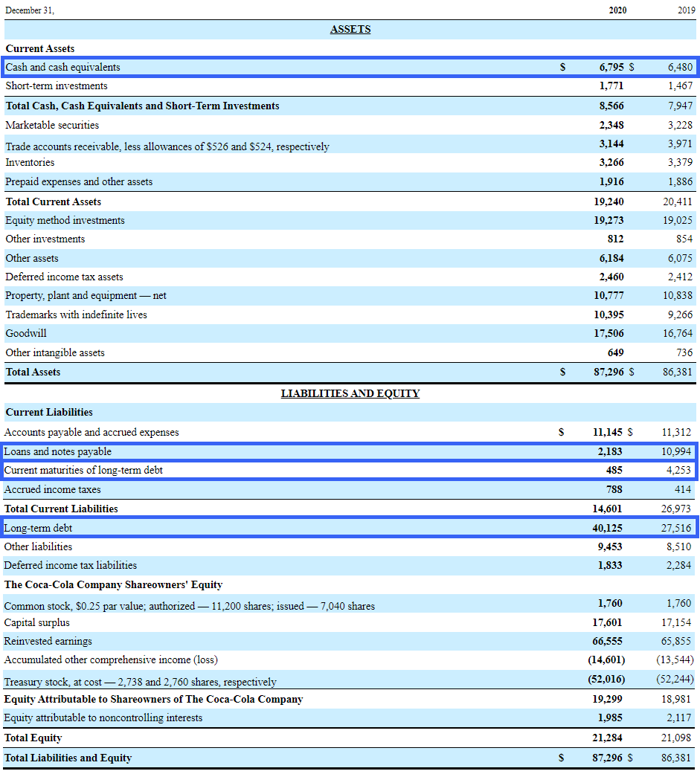Screen dimensions: 700x774
Task: Click the Total Current Assets row label
Action: click(54, 201)
